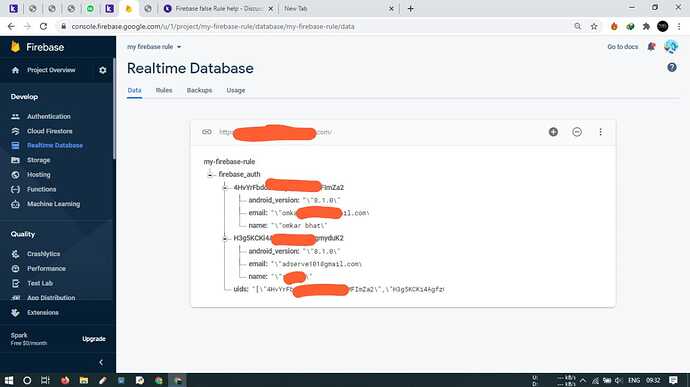Open the help question mark icon
Image resolution: width=690 pixels, height=387 pixels.
pyautogui.click(x=672, y=67)
